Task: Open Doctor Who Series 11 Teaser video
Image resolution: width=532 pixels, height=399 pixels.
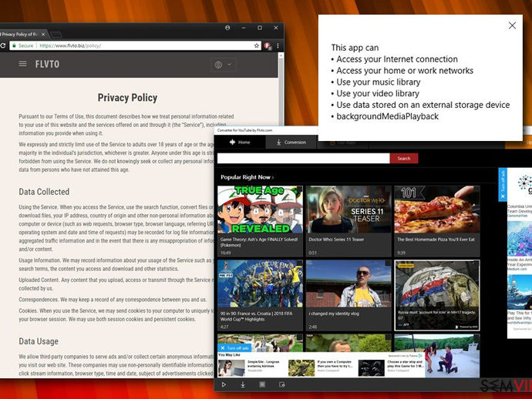Action: (348, 210)
